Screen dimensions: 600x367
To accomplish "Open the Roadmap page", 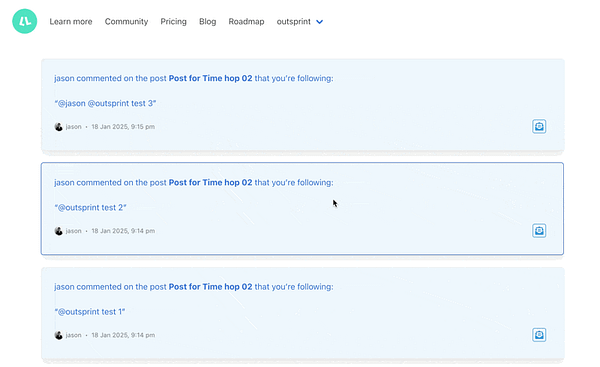I will point(246,21).
